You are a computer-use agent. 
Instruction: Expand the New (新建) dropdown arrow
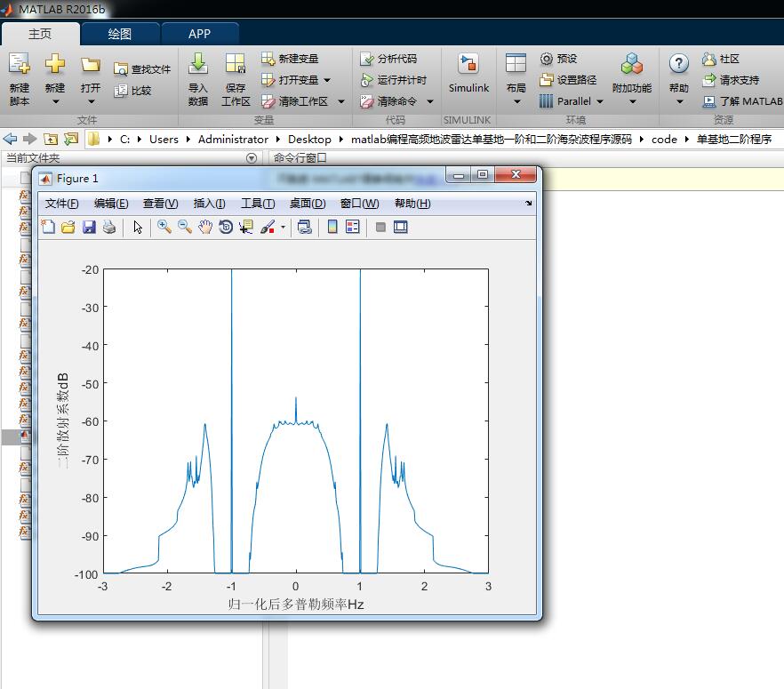(x=55, y=101)
